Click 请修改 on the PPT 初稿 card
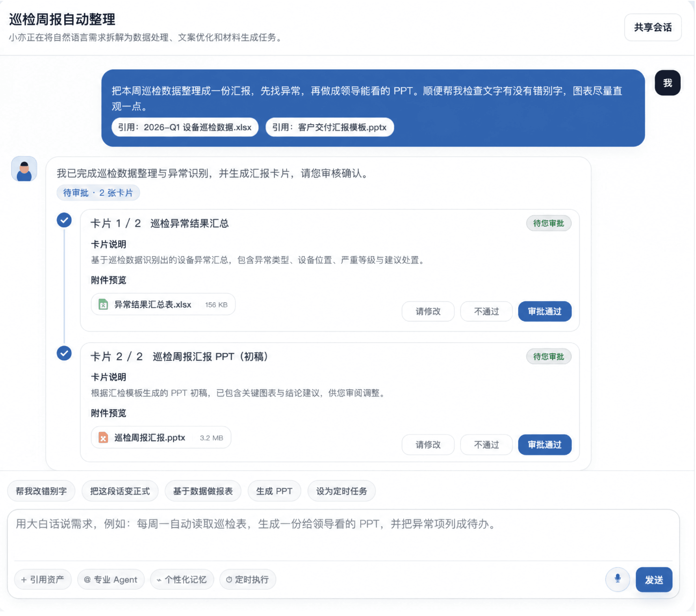 click(428, 444)
